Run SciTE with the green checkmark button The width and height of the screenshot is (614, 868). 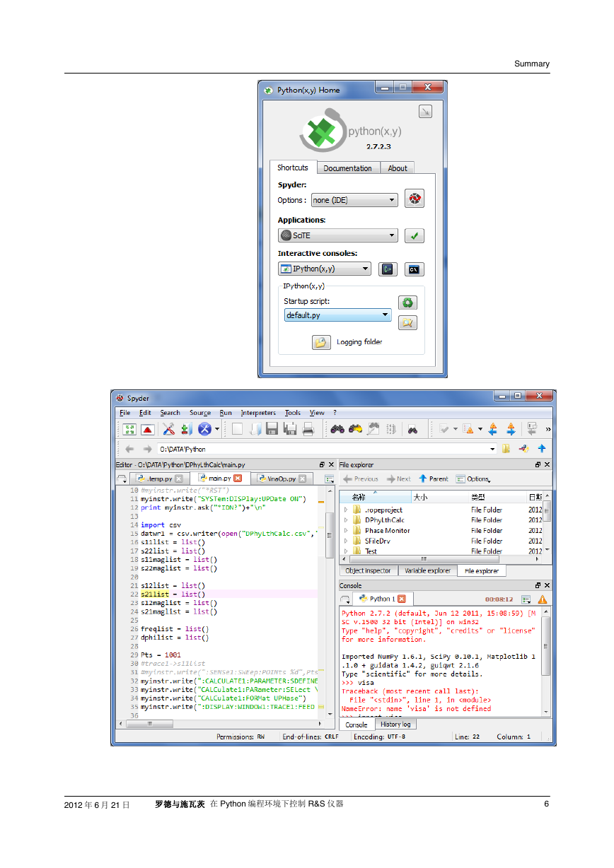[x=415, y=235]
